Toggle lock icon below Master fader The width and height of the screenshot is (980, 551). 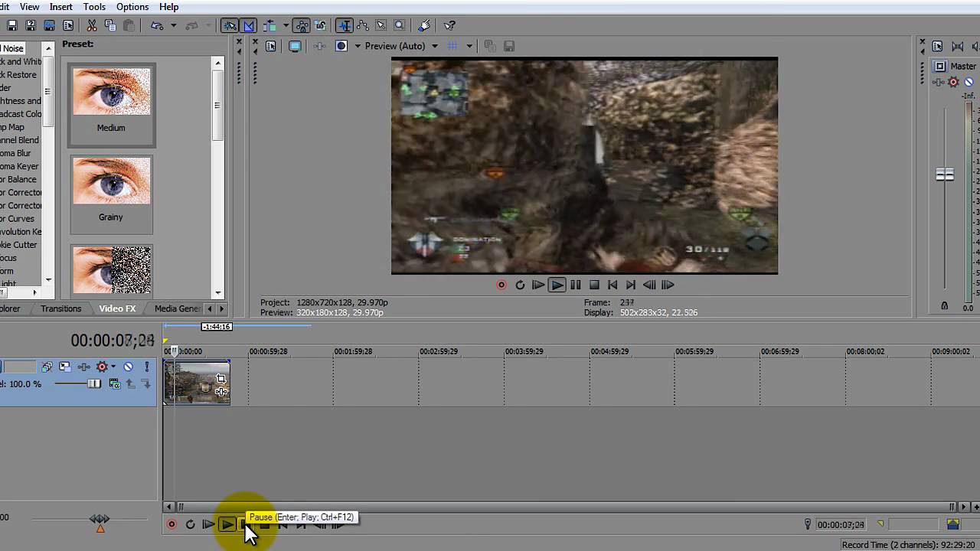click(944, 306)
